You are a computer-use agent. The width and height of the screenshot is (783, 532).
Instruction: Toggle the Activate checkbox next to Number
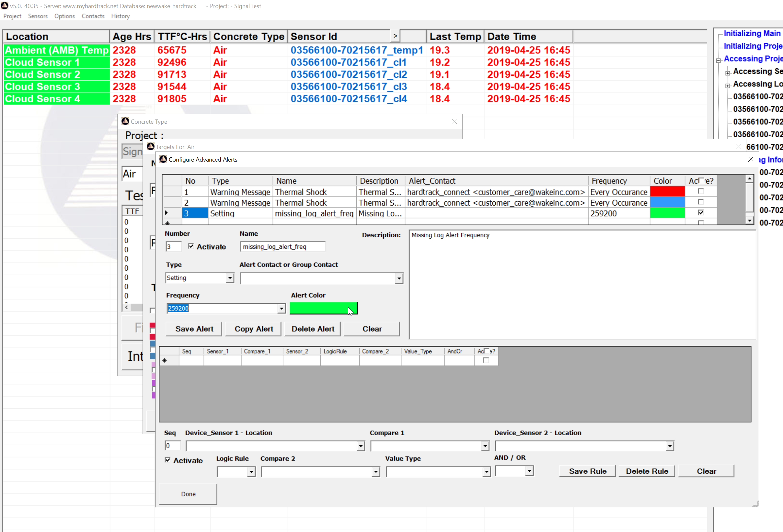click(191, 246)
